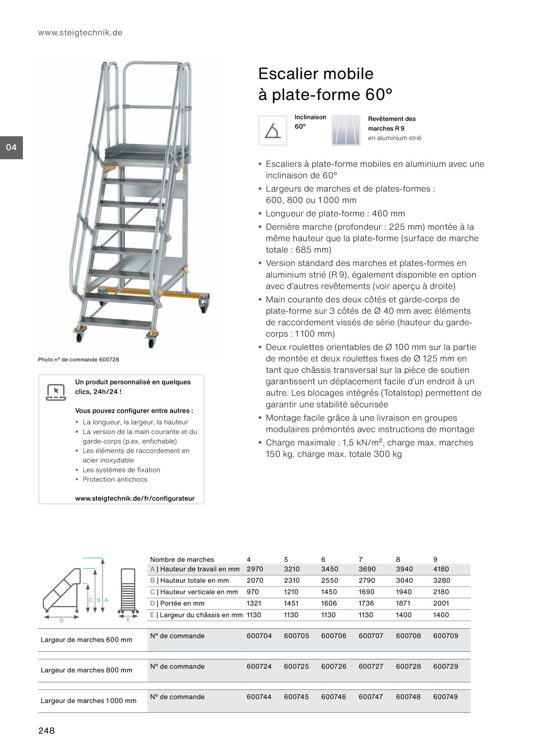Click total height value 2070

click(x=255, y=581)
